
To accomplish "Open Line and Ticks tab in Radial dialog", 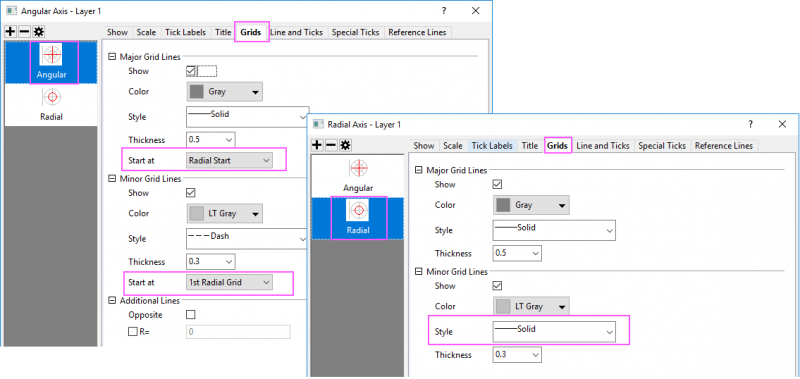I will [x=603, y=145].
